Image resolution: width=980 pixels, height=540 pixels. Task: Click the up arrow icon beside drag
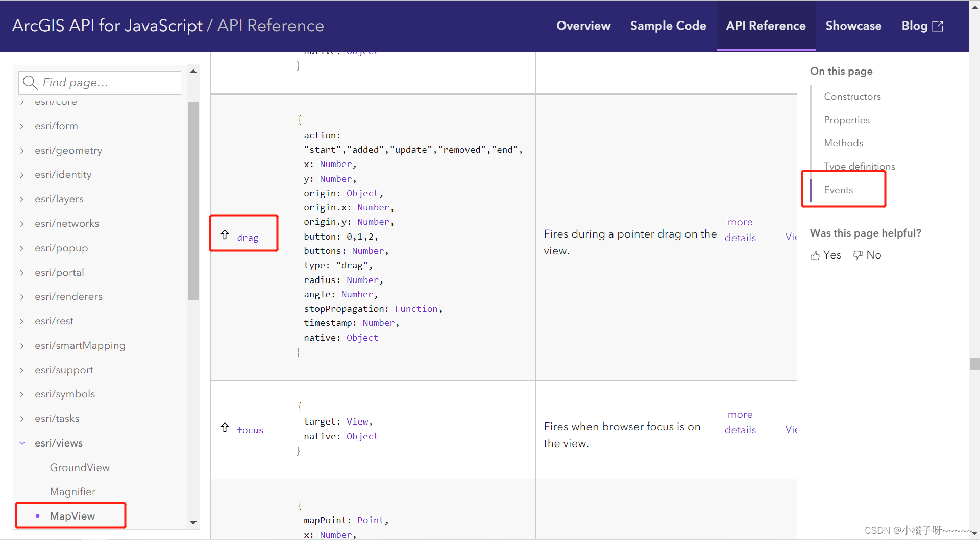pyautogui.click(x=225, y=234)
